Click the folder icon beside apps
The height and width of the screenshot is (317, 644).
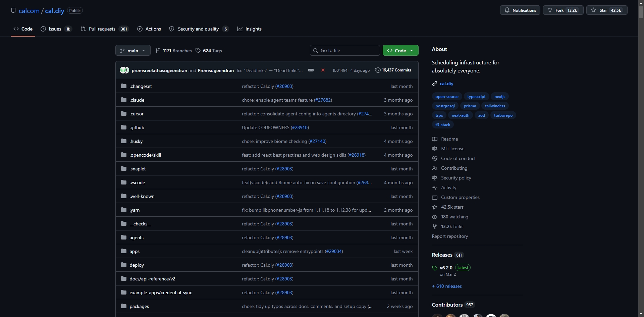coord(124,251)
